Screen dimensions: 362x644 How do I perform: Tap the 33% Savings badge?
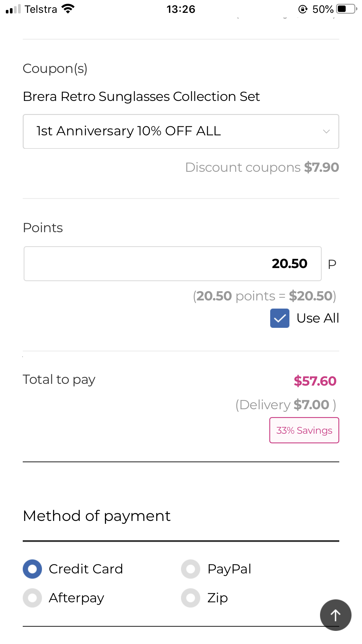(304, 430)
